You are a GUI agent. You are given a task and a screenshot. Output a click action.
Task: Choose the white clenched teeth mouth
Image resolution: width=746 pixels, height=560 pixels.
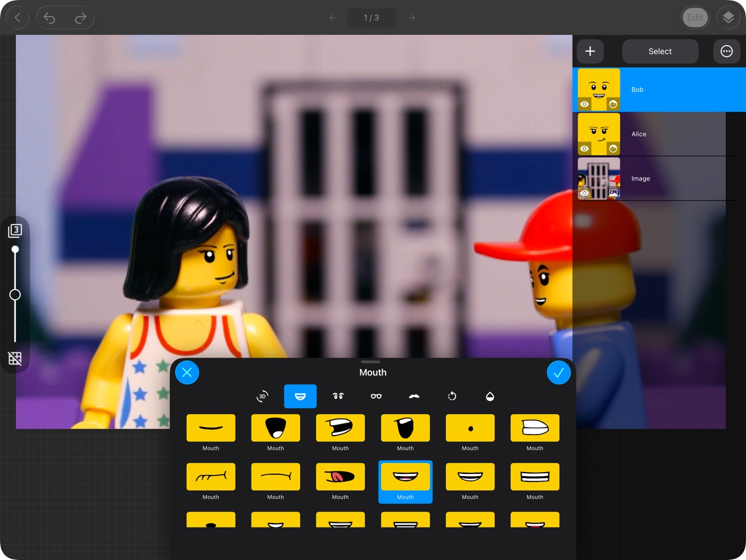(x=535, y=428)
